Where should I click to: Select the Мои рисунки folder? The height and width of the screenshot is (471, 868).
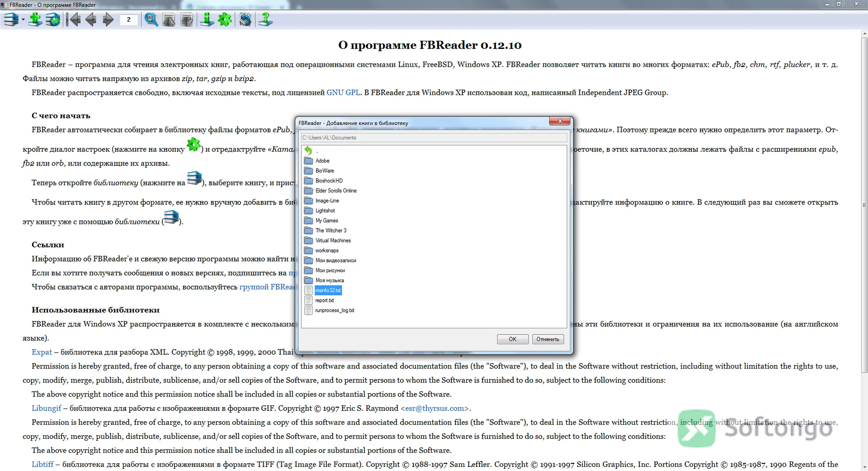coord(330,270)
